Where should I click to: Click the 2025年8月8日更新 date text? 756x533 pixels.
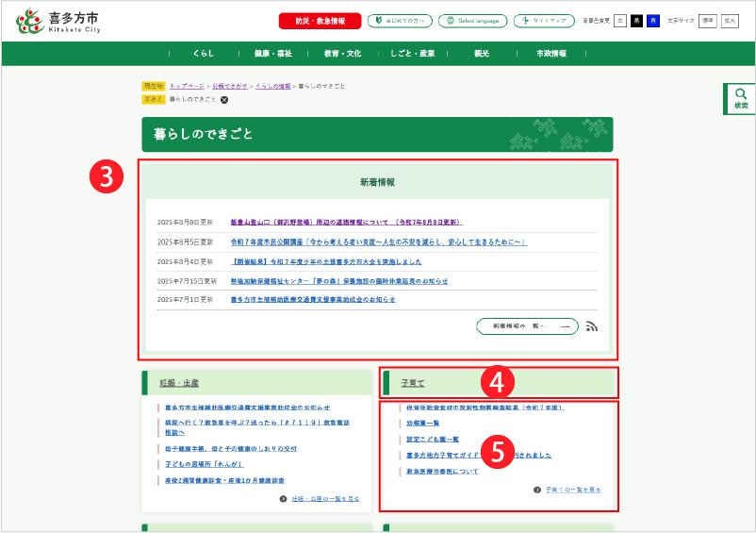tap(185, 223)
